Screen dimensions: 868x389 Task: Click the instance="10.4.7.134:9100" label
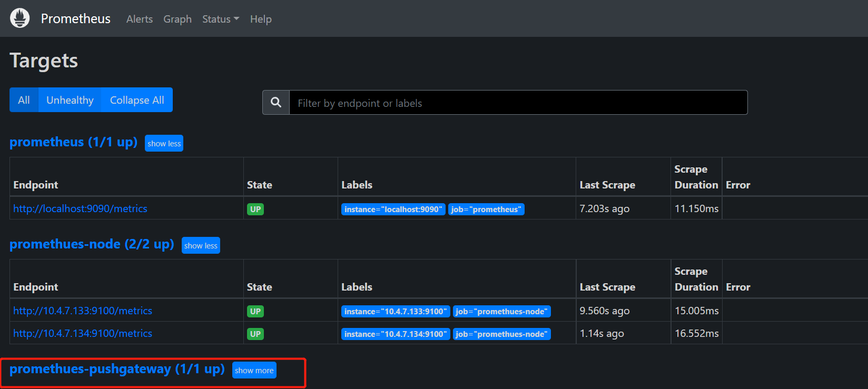[396, 334]
